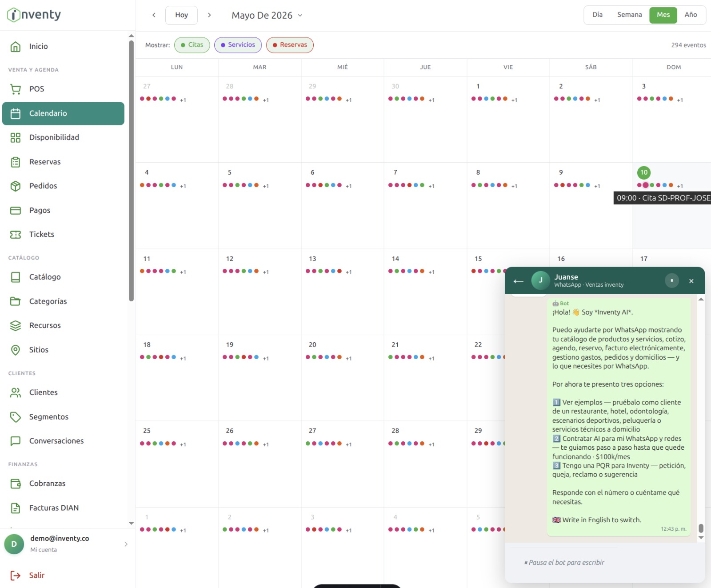Click the Catálogo book icon
This screenshot has height=588, width=711.
16,277
